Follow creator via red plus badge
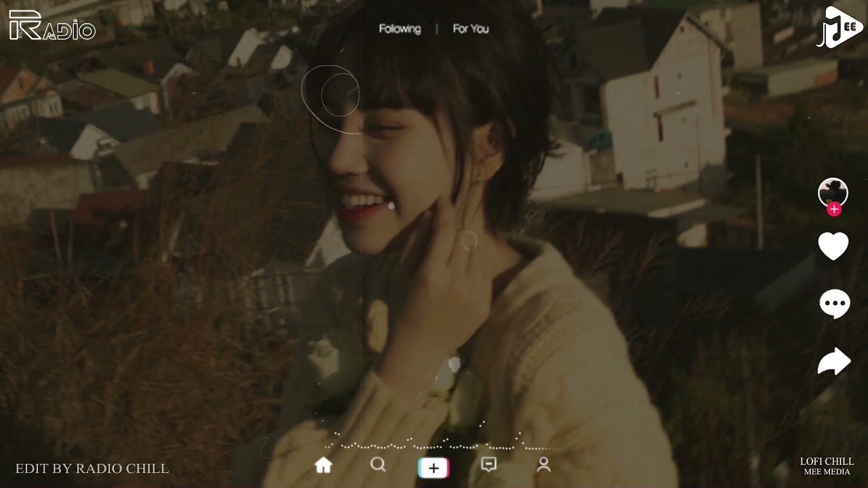 tap(834, 209)
